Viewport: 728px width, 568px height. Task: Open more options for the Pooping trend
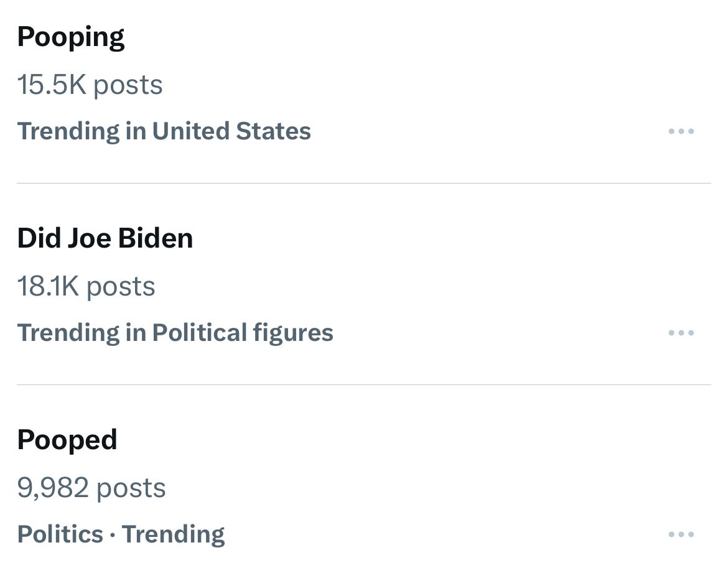(x=681, y=131)
